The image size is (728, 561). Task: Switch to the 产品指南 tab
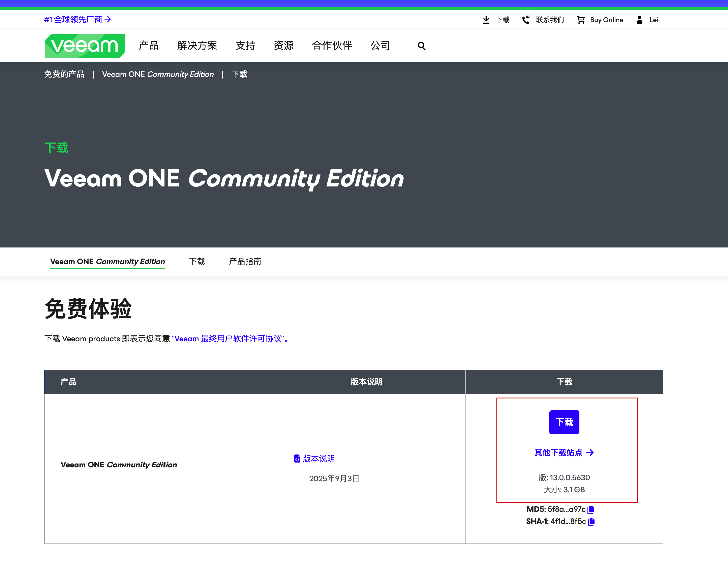[245, 261]
